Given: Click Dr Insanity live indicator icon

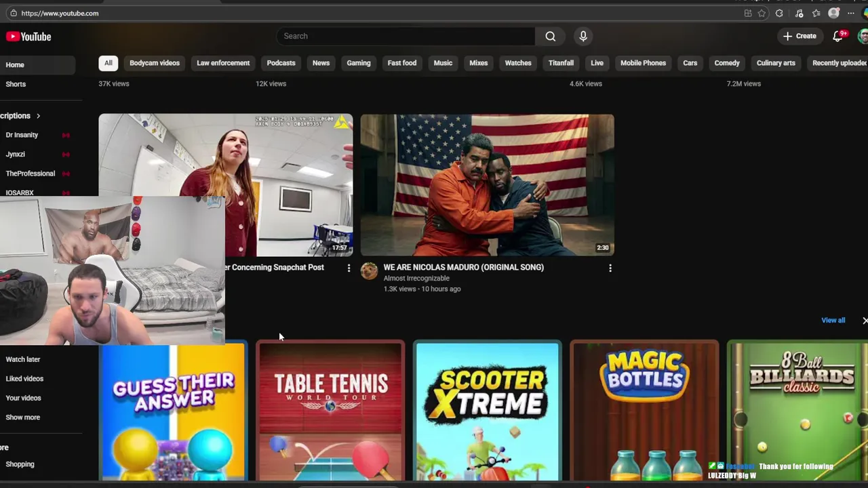Looking at the screenshot, I should 66,135.
